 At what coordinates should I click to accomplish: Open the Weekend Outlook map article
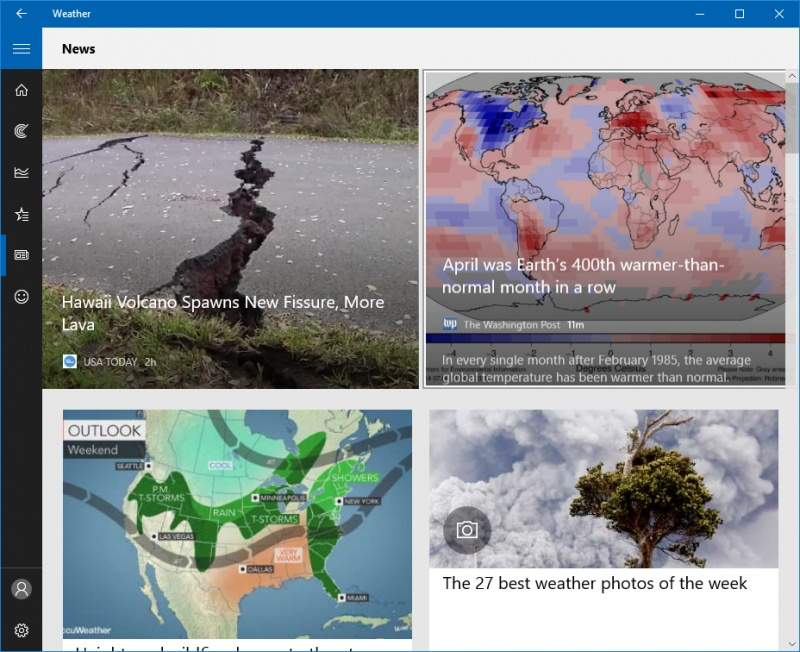[237, 524]
